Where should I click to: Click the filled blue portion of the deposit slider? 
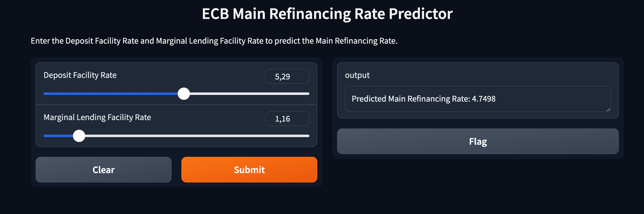click(113, 94)
